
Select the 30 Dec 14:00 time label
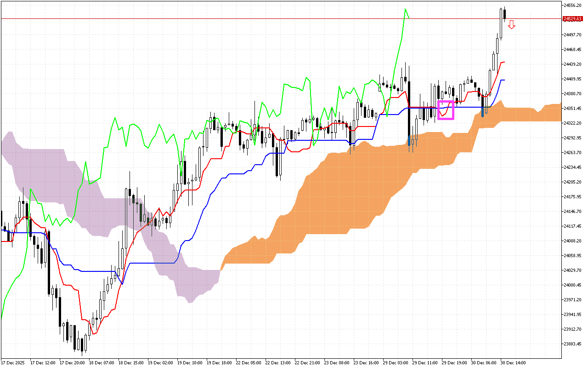coord(513,362)
